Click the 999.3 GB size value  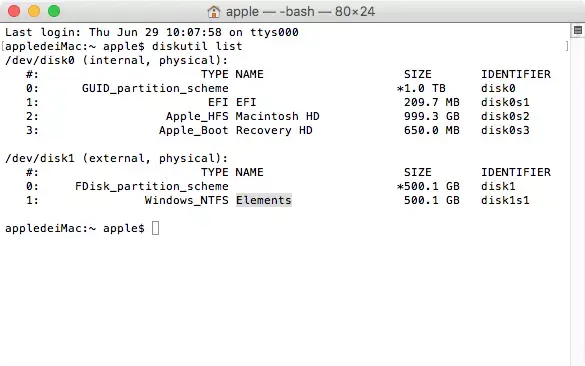click(x=431, y=116)
